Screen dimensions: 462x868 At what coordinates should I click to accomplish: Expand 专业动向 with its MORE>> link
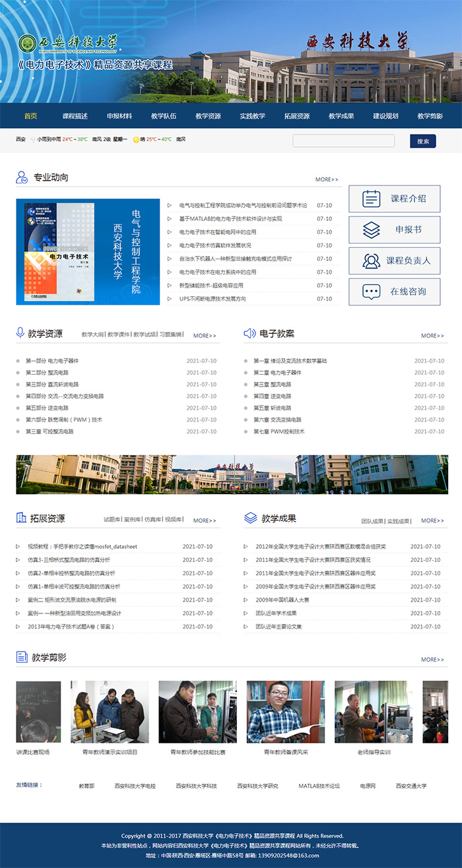point(326,179)
